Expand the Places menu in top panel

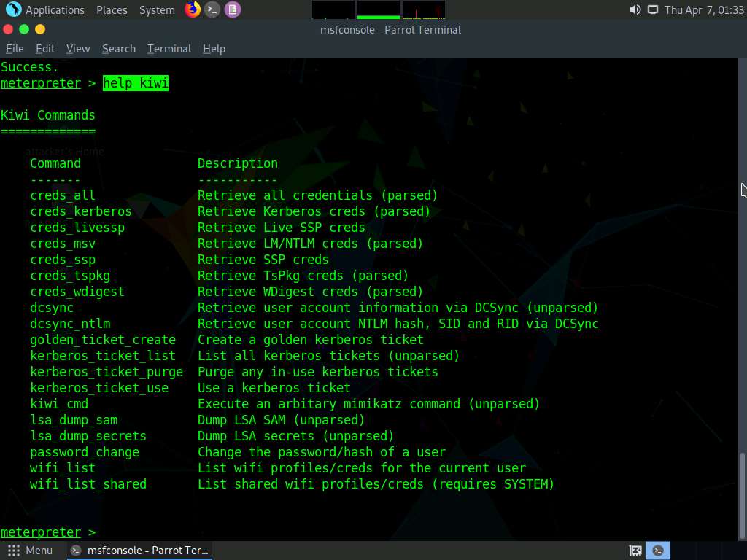pyautogui.click(x=112, y=9)
